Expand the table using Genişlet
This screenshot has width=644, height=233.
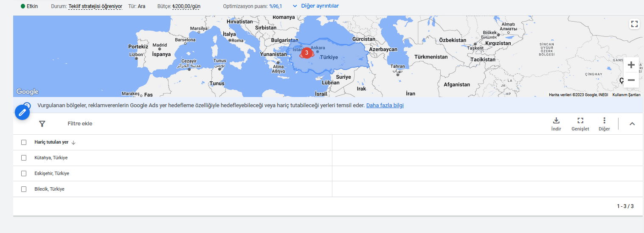coord(580,124)
